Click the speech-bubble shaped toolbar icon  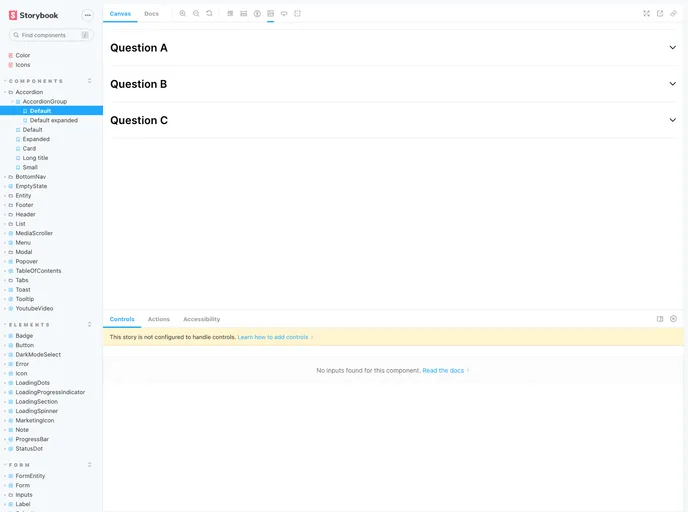[x=284, y=14]
